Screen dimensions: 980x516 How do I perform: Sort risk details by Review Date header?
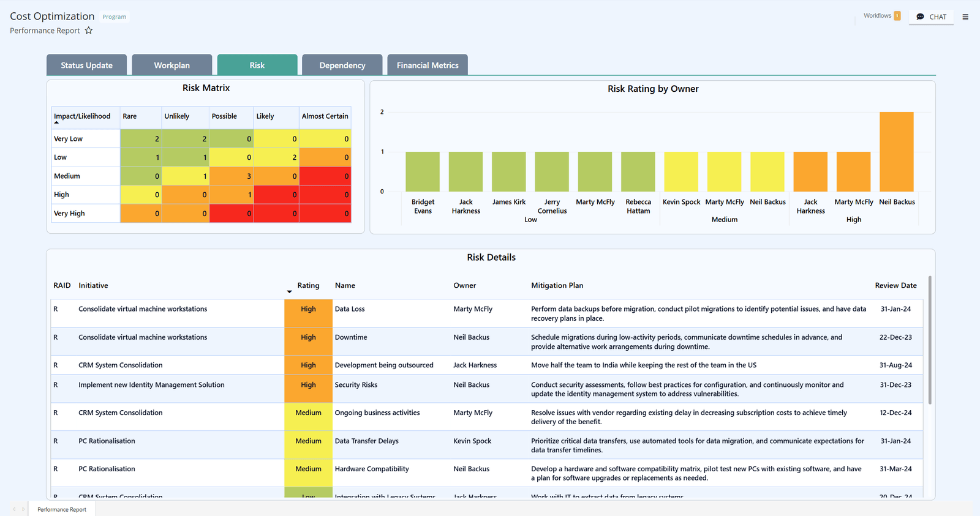point(895,286)
